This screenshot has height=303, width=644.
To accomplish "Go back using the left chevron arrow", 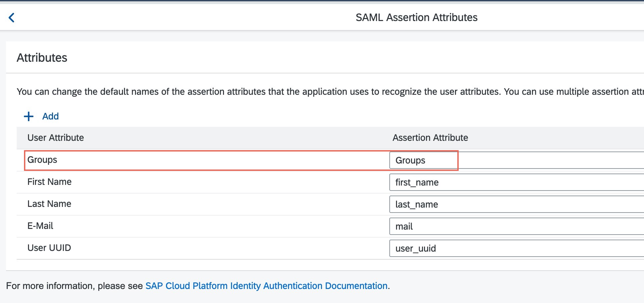I will pos(12,18).
